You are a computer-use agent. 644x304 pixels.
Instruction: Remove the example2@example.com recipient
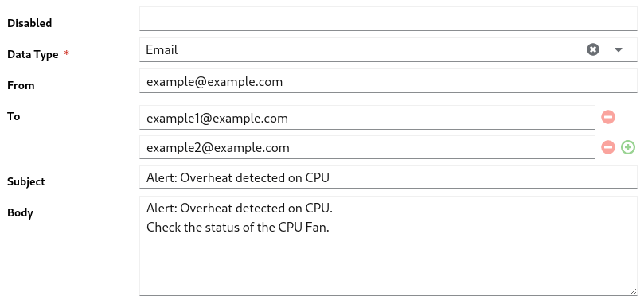(x=608, y=147)
